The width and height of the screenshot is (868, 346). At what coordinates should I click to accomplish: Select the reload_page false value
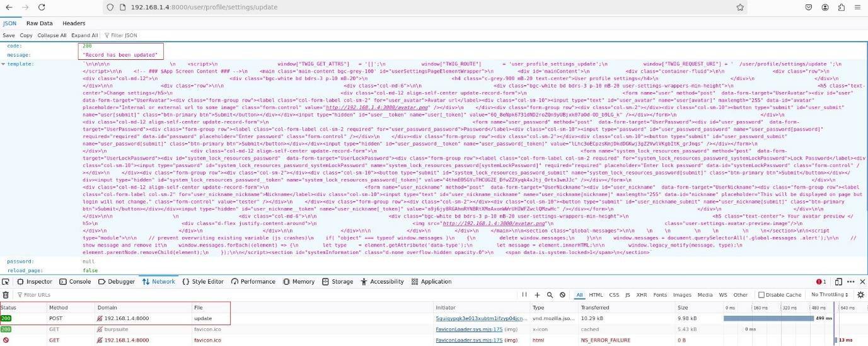coord(90,270)
